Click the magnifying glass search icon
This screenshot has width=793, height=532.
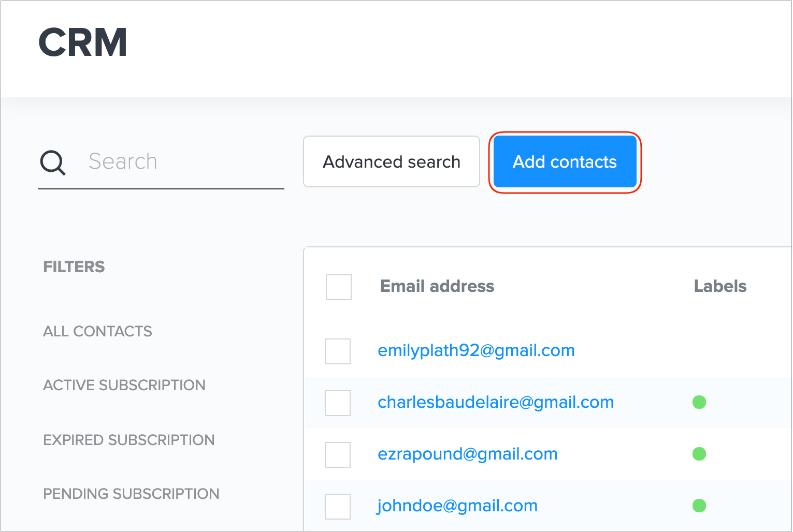tap(53, 163)
